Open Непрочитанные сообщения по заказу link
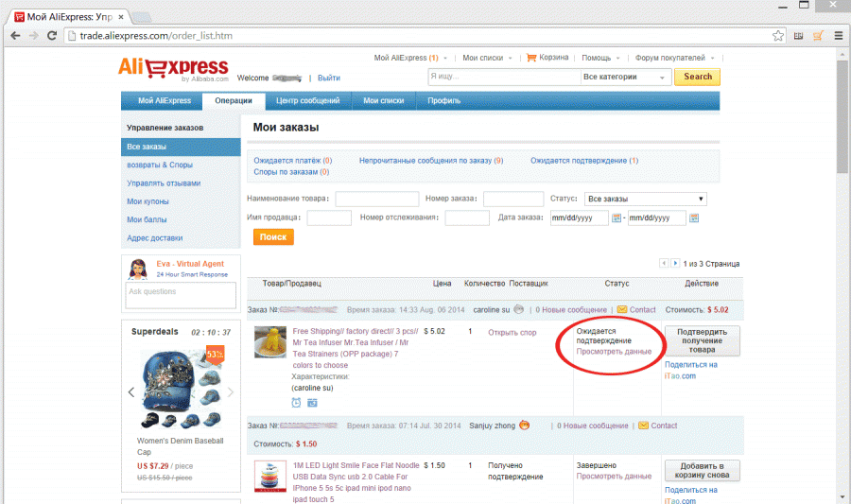This screenshot has width=851, height=504. pyautogui.click(x=431, y=161)
